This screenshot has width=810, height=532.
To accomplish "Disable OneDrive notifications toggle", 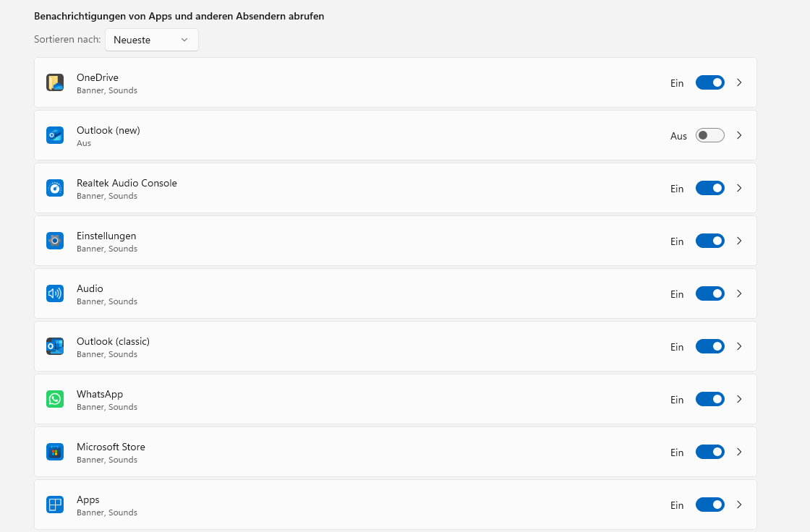I will pos(709,82).
